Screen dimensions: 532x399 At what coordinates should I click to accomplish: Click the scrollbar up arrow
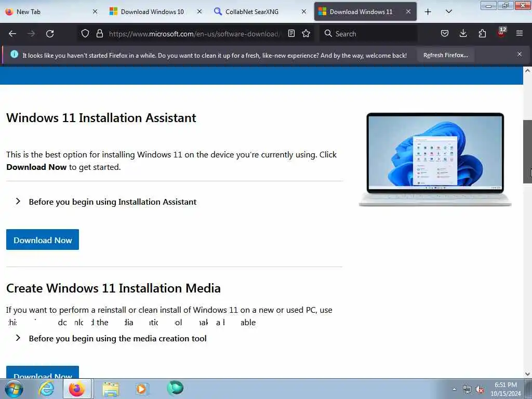tap(527, 71)
